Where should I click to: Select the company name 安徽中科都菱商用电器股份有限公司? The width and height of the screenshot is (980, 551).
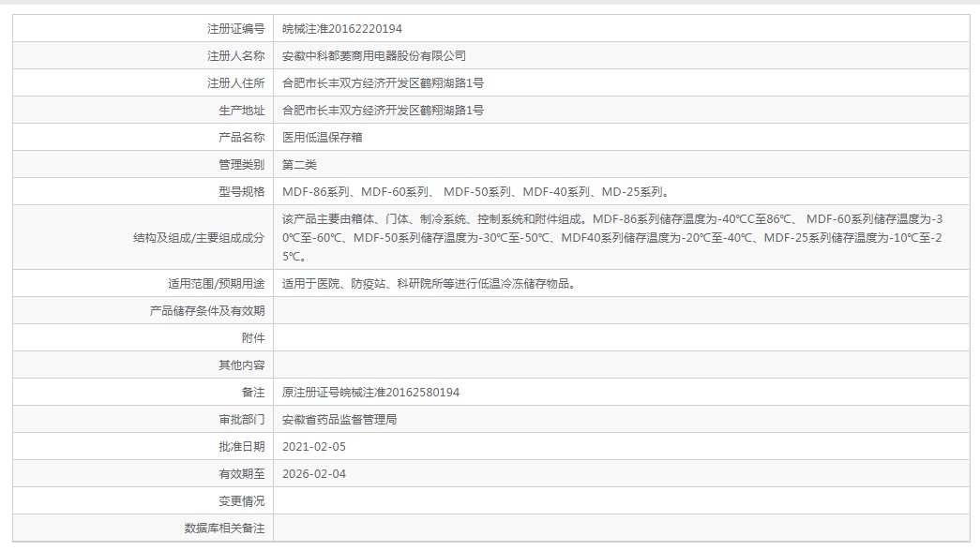[374, 56]
